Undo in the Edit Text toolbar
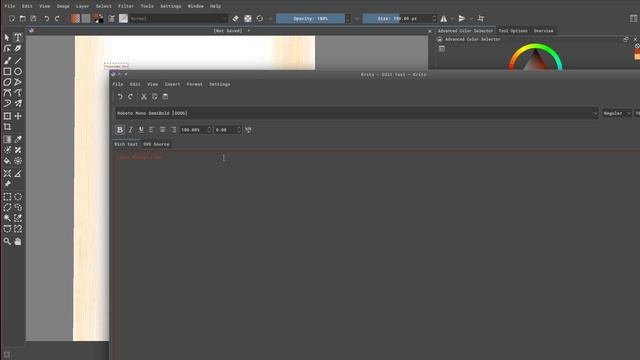This screenshot has width=640, height=360. click(x=120, y=97)
